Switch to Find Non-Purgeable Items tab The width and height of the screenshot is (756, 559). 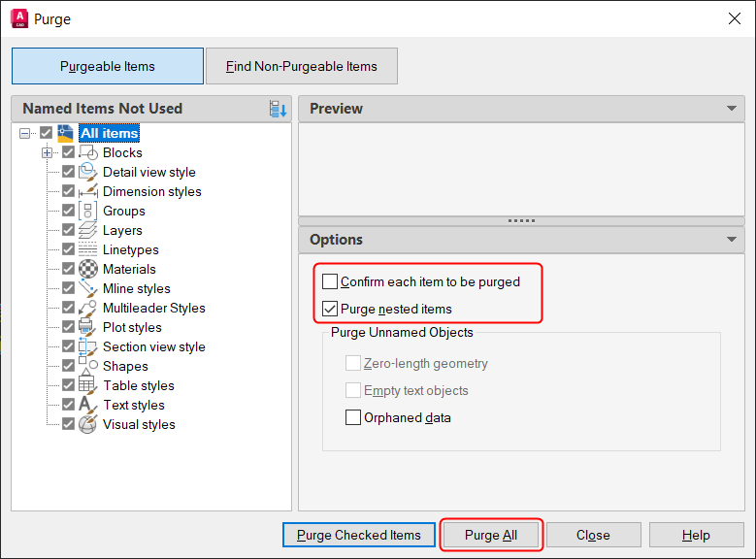(x=302, y=66)
